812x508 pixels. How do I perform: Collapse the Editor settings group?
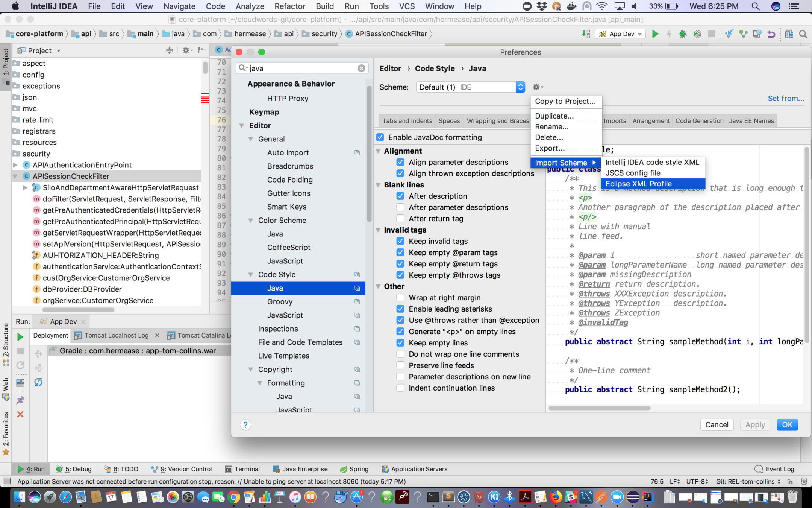pos(242,126)
